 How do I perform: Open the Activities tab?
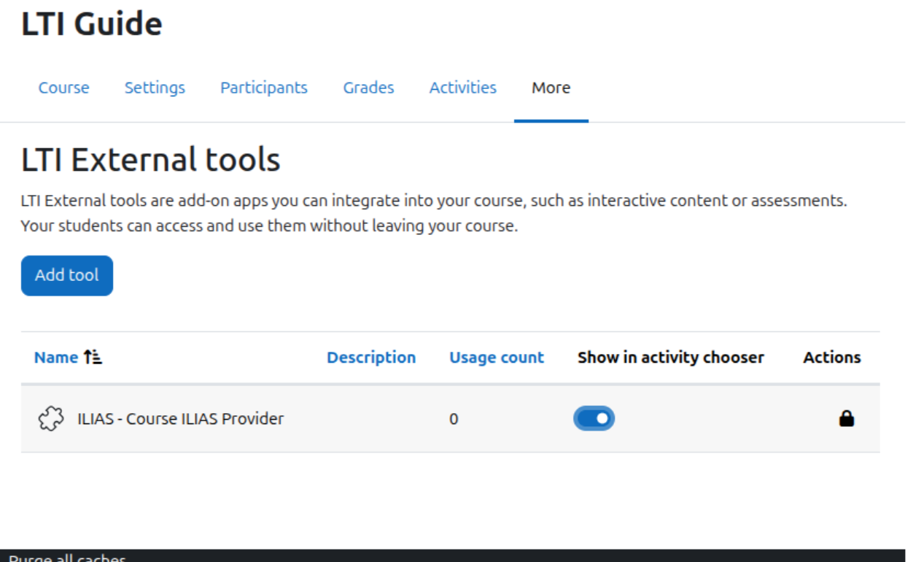(x=463, y=88)
